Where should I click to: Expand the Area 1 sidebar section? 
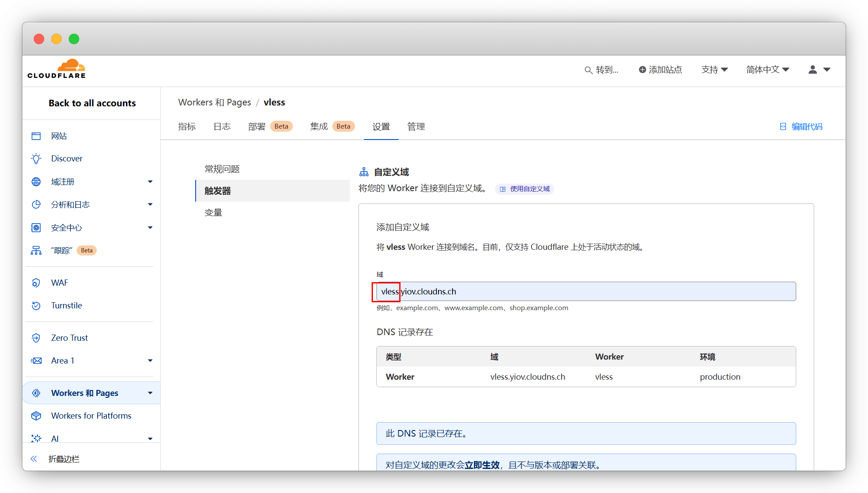coord(150,361)
